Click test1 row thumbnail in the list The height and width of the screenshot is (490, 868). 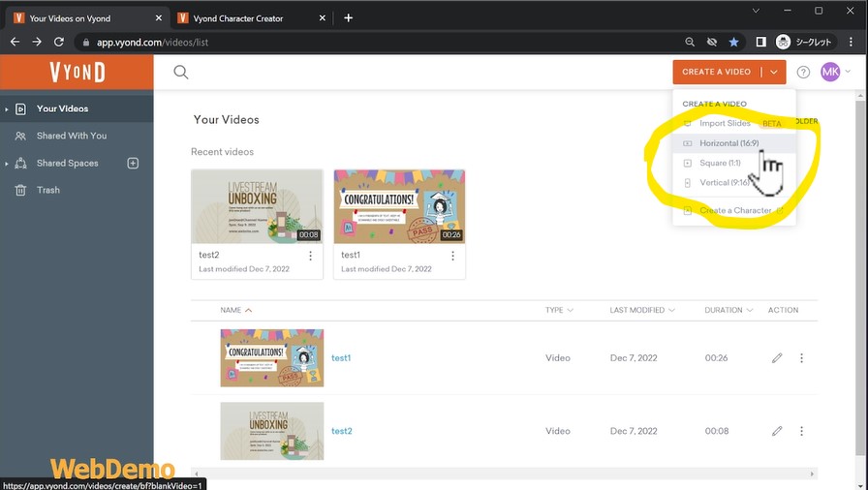pyautogui.click(x=272, y=358)
